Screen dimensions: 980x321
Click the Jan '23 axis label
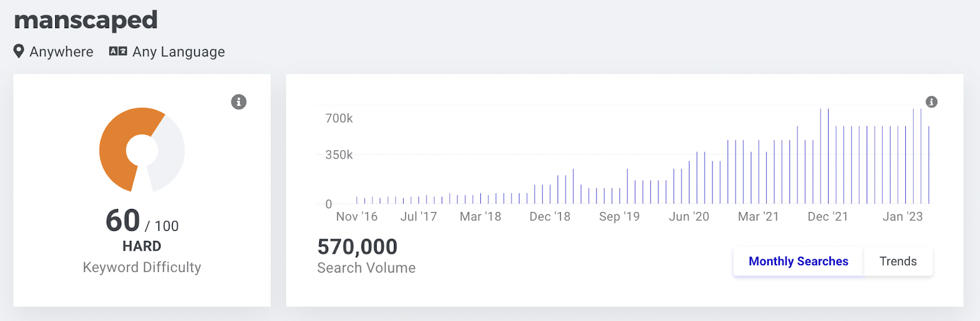click(902, 217)
